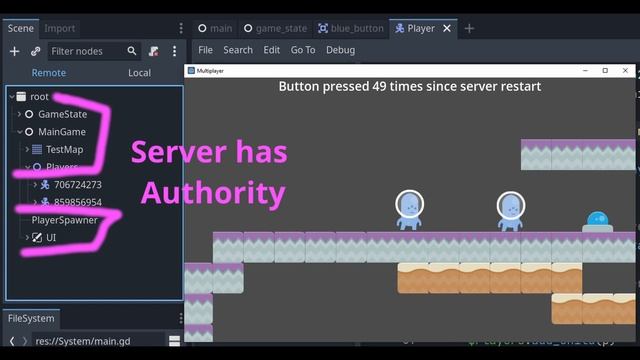This screenshot has width=640, height=360.
Task: Select the TestMap node
Action: point(64,149)
